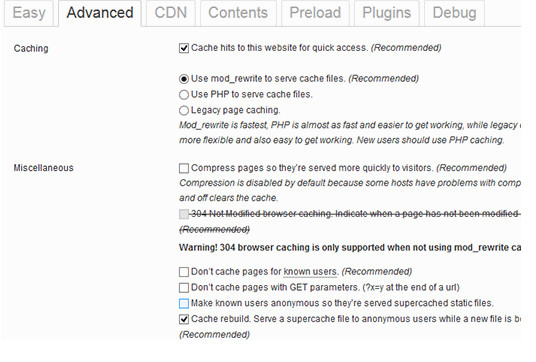
Task: Click the Compress pages option label text
Action: 349,168
